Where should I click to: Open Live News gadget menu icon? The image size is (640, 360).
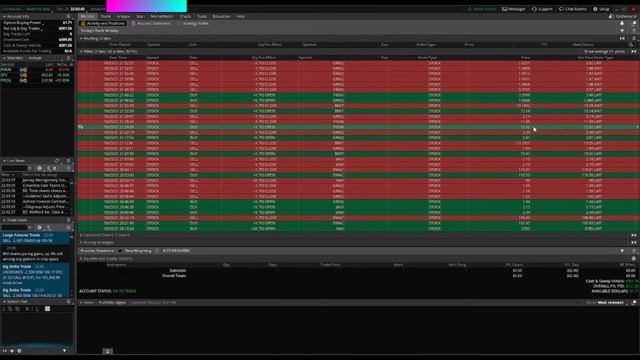click(68, 161)
